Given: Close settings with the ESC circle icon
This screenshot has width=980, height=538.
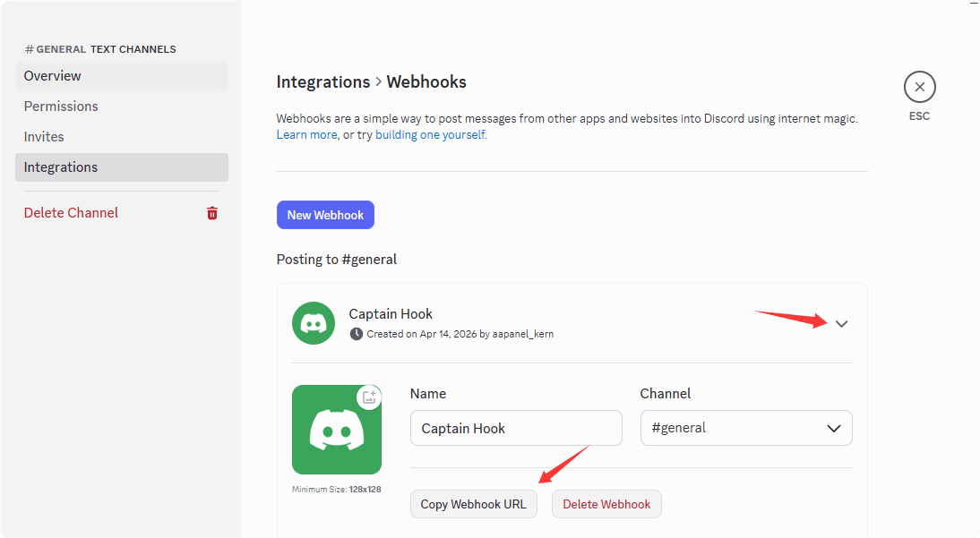Looking at the screenshot, I should 919,87.
